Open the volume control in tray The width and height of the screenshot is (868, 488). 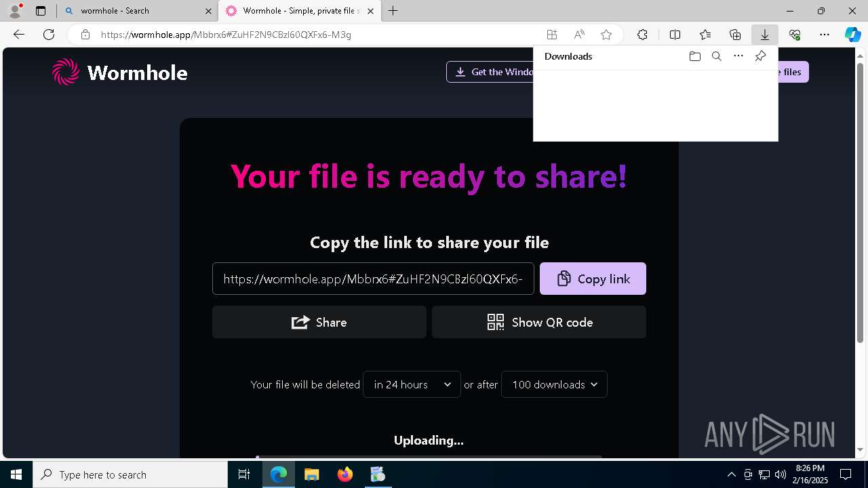781,474
